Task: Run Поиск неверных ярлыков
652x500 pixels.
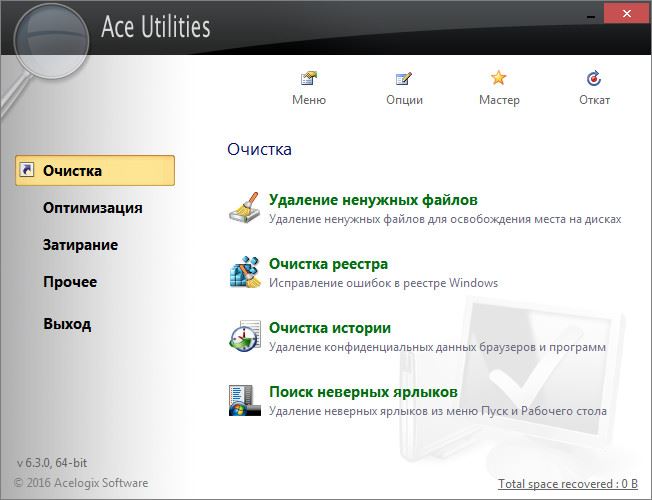Action: click(363, 392)
